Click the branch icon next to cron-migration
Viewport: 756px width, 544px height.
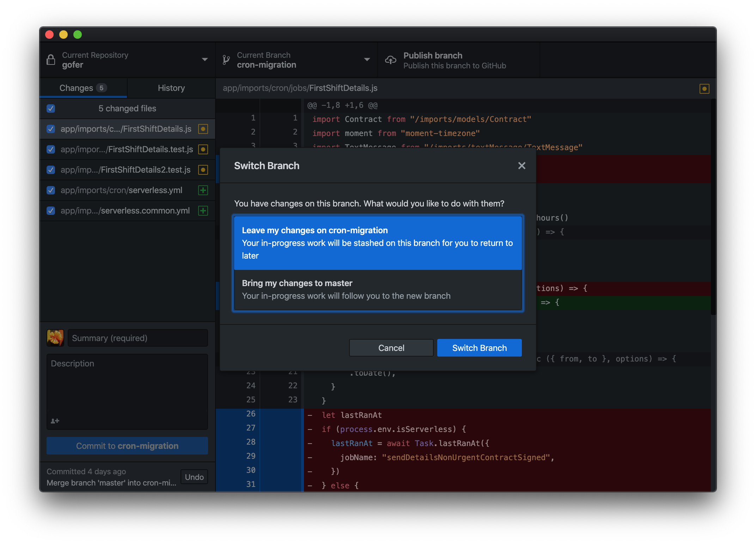[226, 60]
